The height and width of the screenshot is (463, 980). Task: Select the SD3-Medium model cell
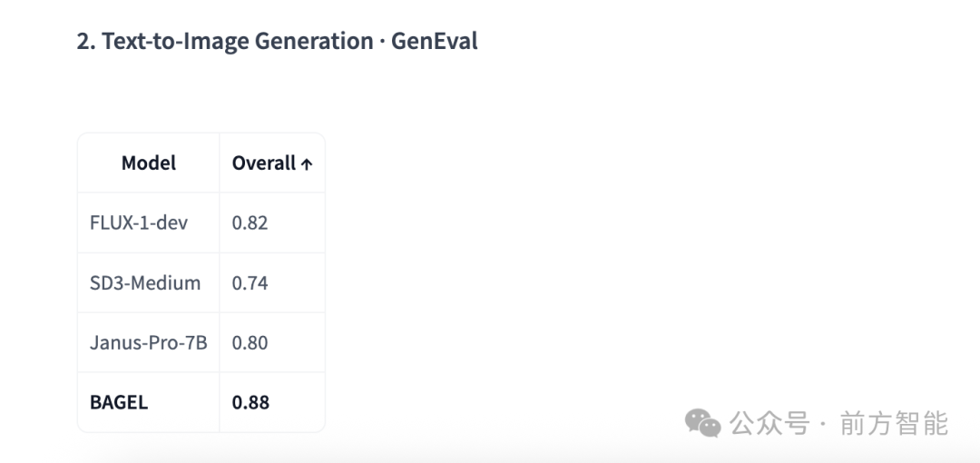coord(149,283)
